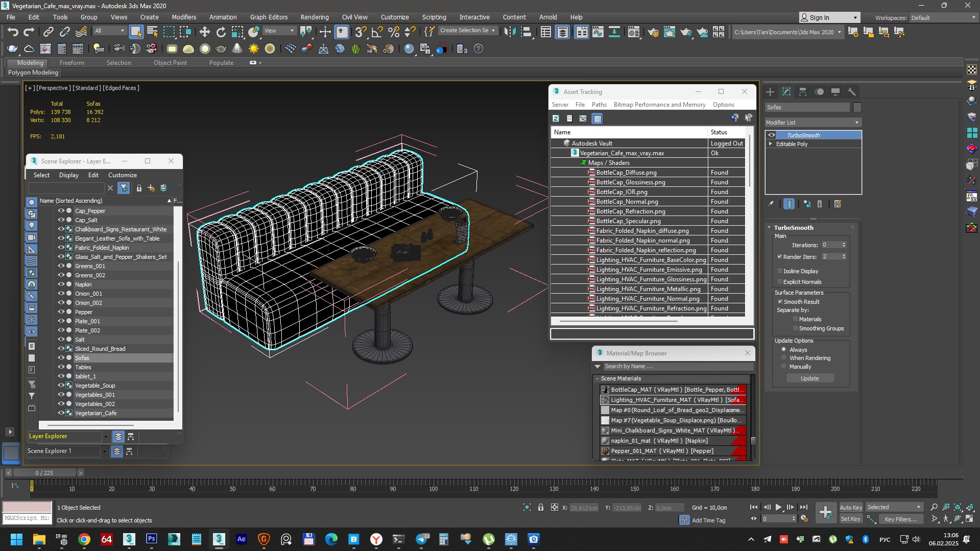Check Separate by Materials

click(x=796, y=319)
